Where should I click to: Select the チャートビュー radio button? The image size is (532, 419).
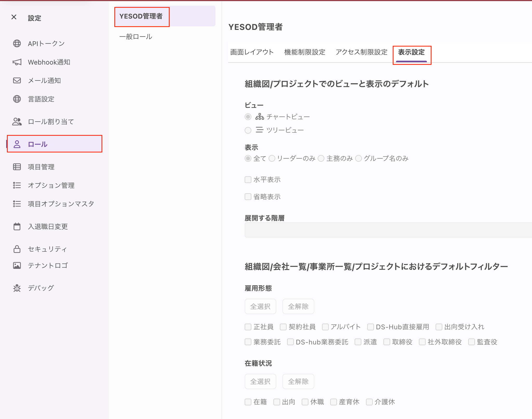(248, 117)
